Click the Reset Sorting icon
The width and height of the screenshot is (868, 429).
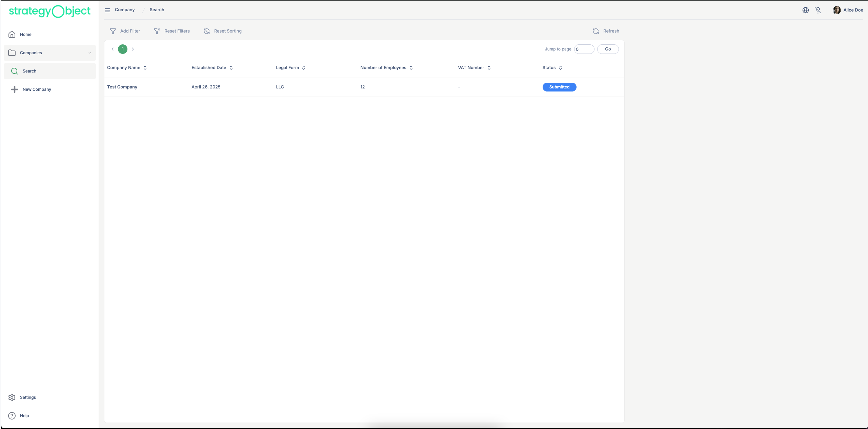tap(207, 31)
